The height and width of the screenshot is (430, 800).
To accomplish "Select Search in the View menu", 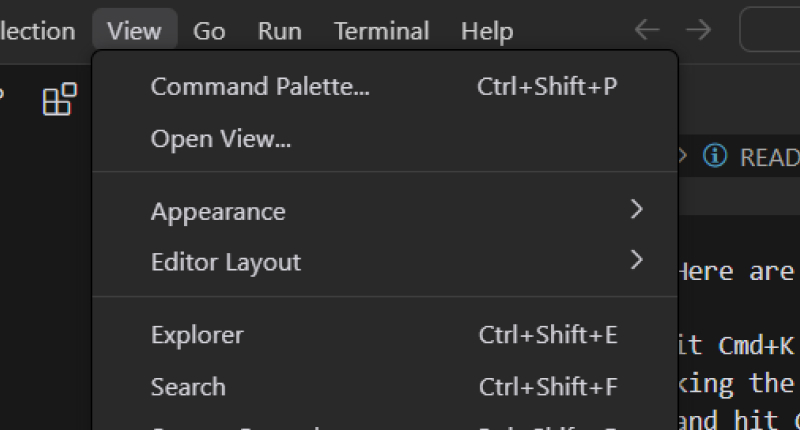I will point(188,387).
